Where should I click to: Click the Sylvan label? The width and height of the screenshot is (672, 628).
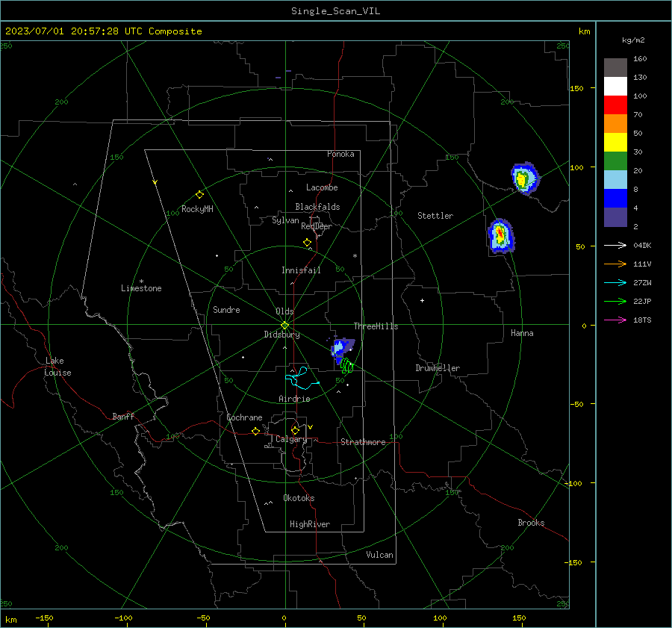(285, 221)
